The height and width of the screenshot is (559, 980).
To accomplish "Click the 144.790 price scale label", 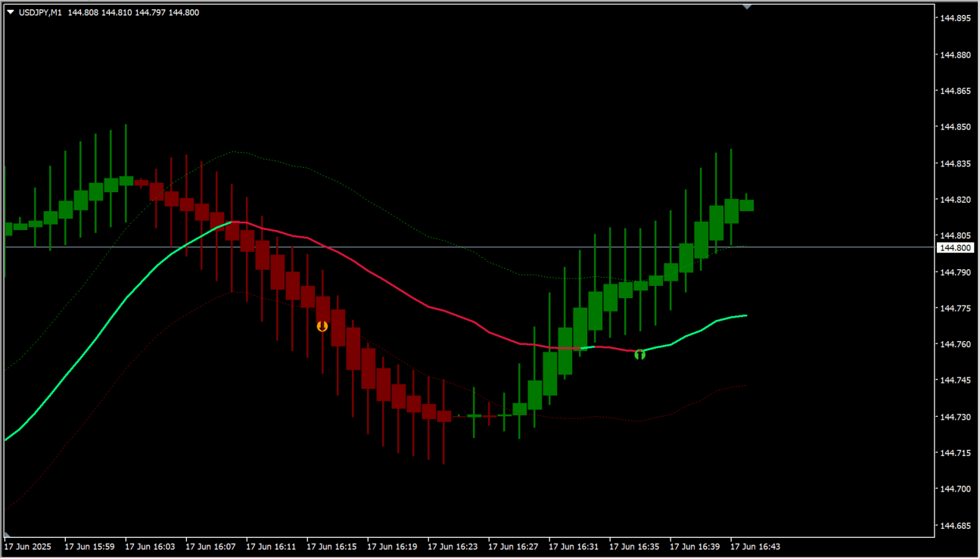I will (955, 272).
